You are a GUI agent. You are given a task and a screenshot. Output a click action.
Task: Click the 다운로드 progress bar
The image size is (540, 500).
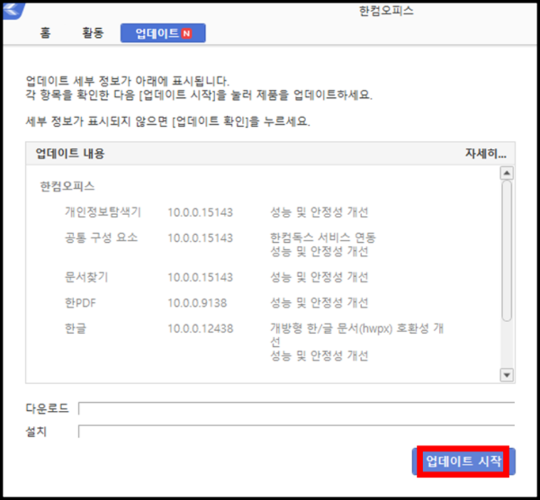[x=296, y=408]
